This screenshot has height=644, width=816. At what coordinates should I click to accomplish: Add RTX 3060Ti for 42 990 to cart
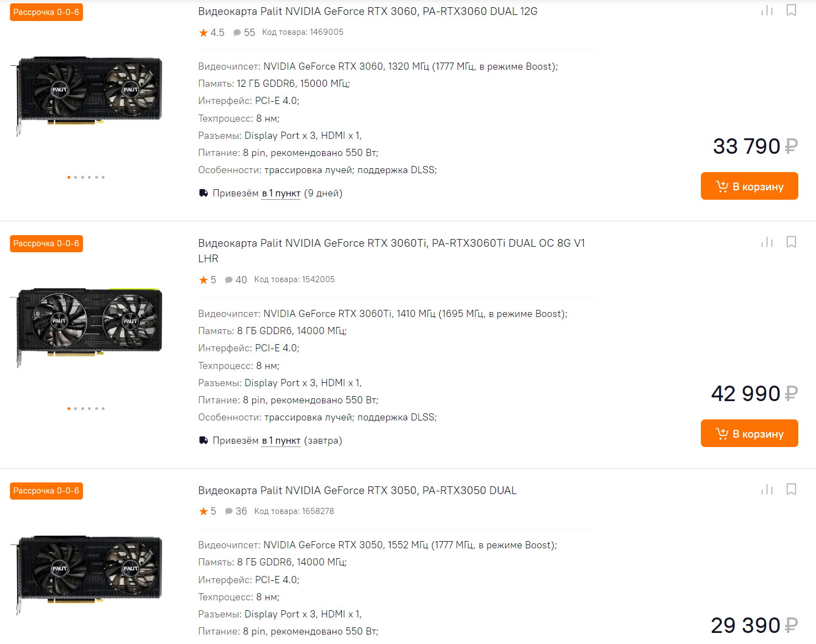[749, 434]
